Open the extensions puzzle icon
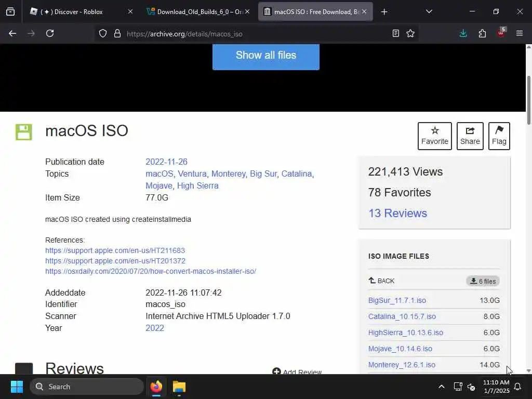The height and width of the screenshot is (399, 532). [482, 33]
